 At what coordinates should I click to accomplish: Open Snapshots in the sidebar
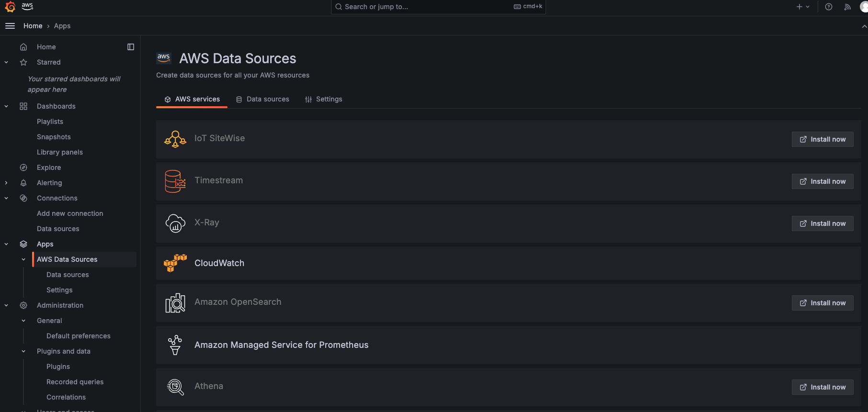click(54, 137)
